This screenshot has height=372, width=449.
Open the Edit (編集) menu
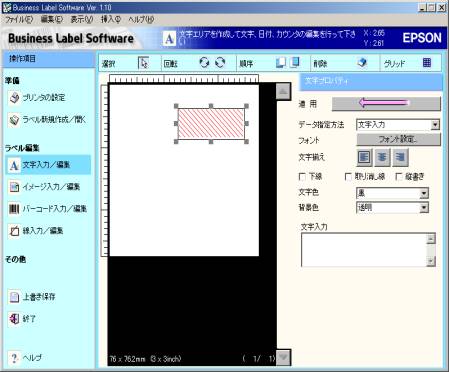point(52,20)
